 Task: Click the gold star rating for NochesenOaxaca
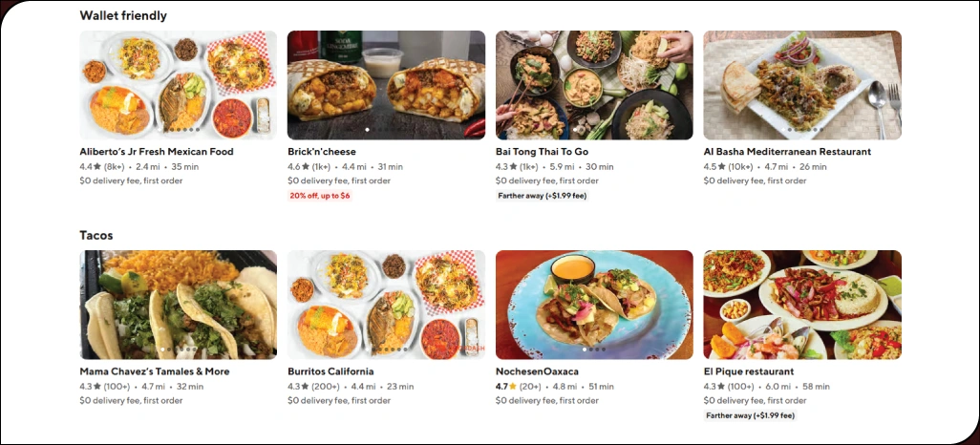pos(513,387)
